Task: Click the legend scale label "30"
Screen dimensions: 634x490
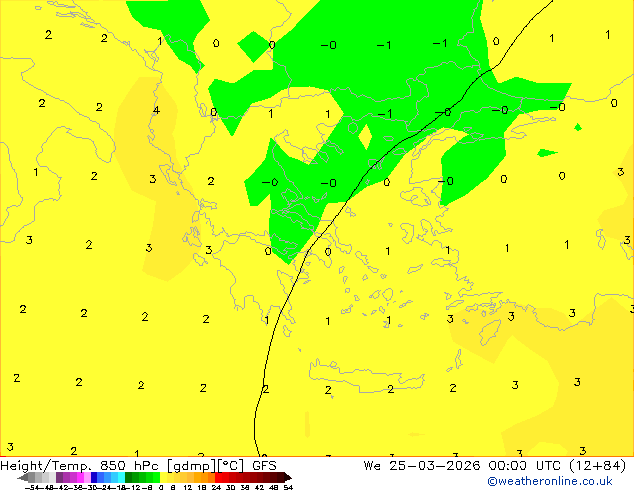Action: click(231, 487)
